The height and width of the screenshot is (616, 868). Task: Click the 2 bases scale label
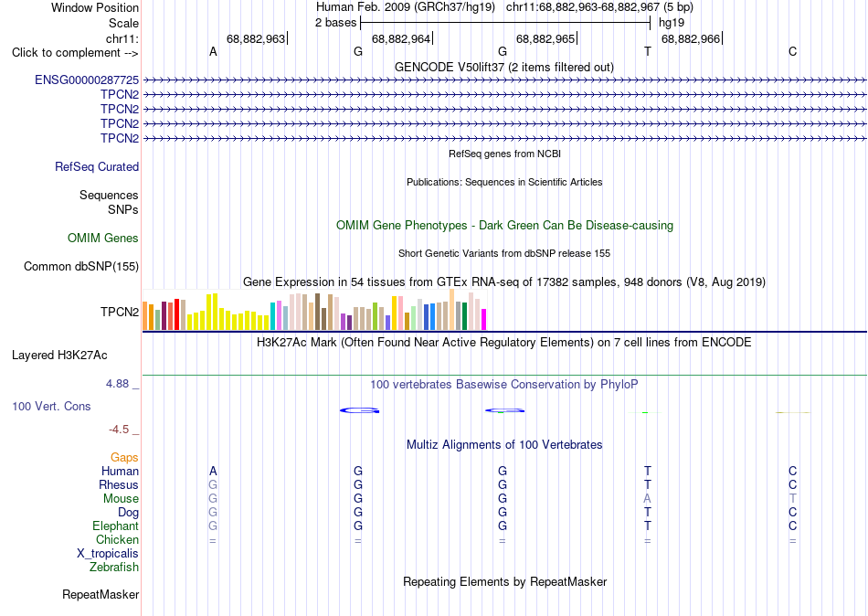pyautogui.click(x=336, y=23)
